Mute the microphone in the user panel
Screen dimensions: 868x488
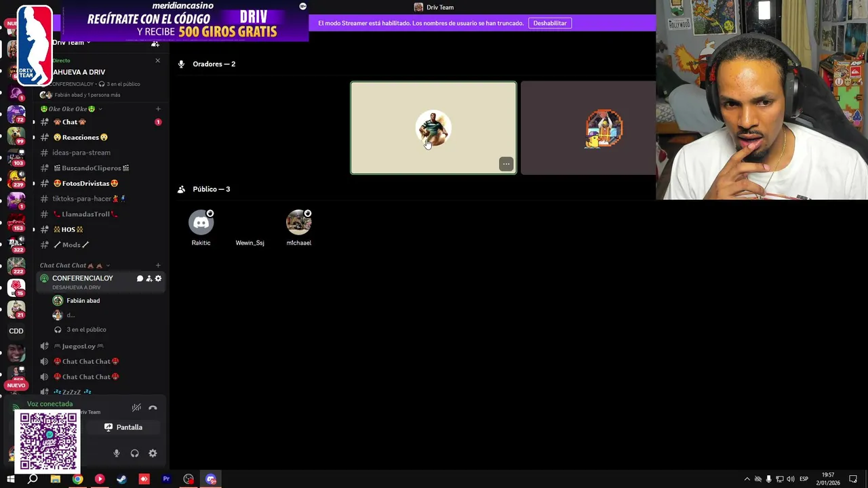tap(117, 453)
